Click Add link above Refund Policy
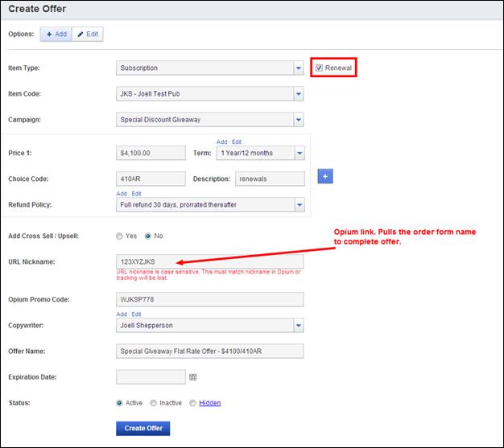504x448 pixels. [122, 194]
